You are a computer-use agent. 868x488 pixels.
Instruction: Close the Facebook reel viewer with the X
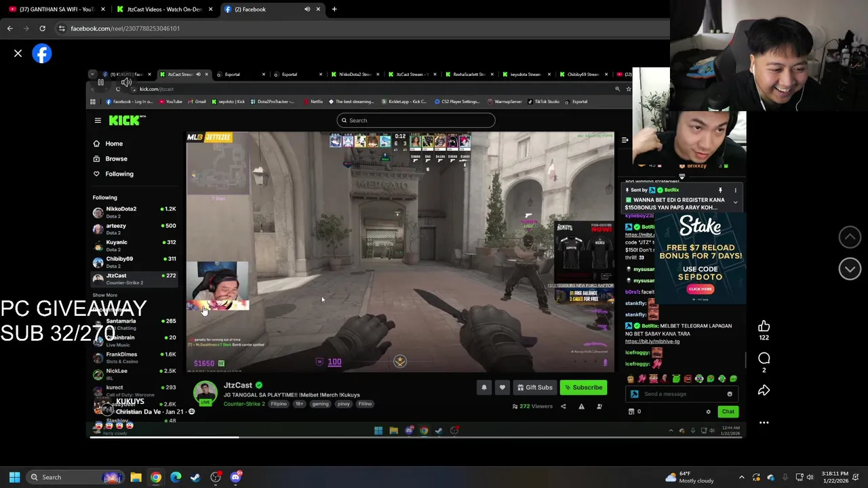pyautogui.click(x=18, y=53)
